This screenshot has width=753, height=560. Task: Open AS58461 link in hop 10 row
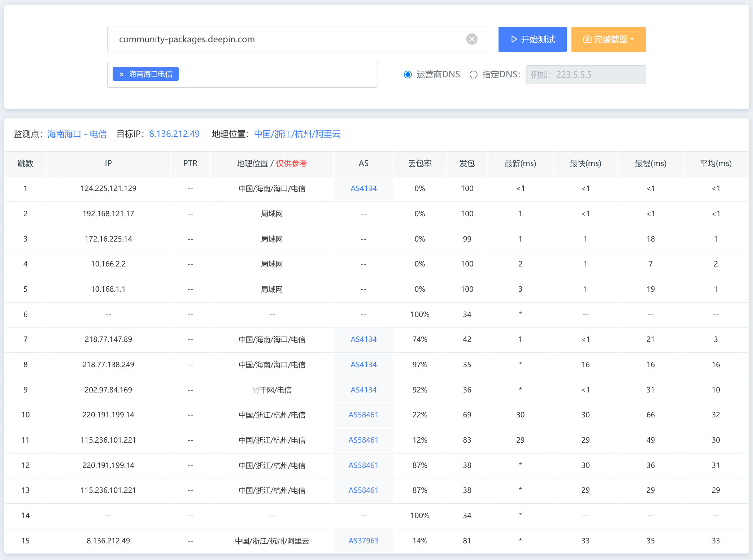[363, 415]
